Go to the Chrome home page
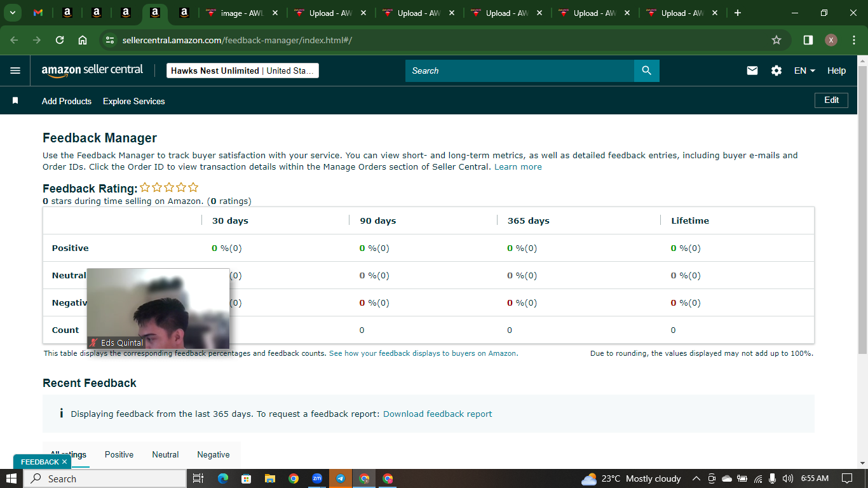 83,40
